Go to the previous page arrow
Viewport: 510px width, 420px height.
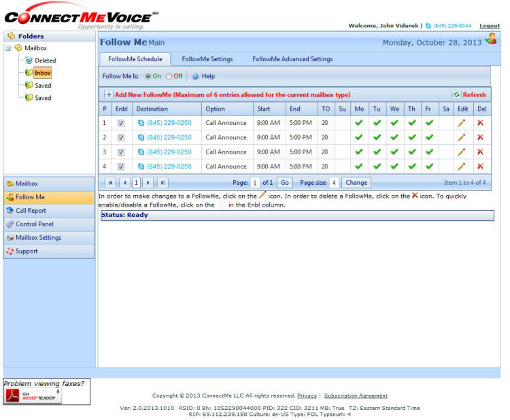coord(125,183)
